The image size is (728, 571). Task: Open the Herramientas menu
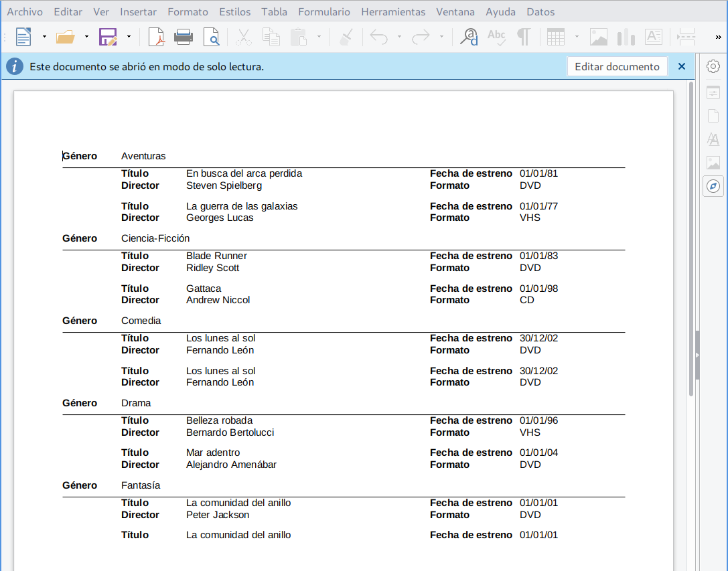point(392,12)
